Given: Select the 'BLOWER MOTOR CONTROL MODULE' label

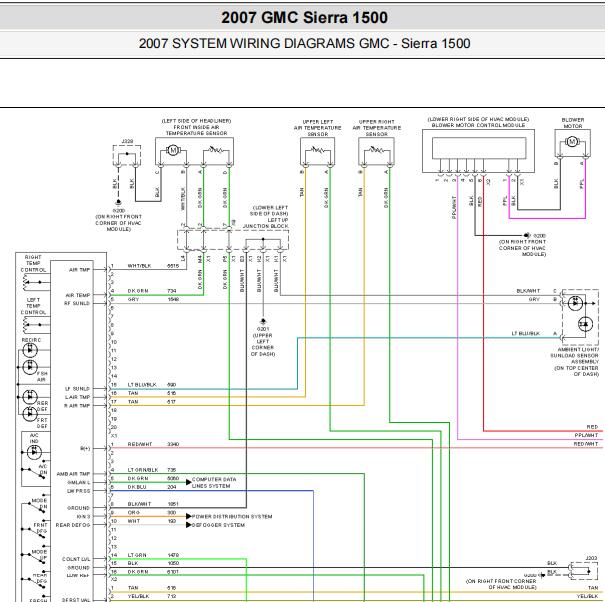Looking at the screenshot, I should (478, 125).
